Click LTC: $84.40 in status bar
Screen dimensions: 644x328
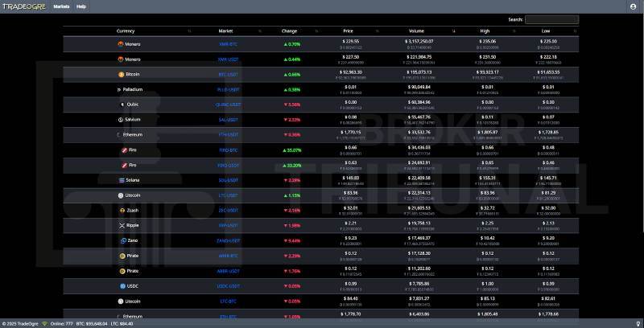click(x=122, y=323)
